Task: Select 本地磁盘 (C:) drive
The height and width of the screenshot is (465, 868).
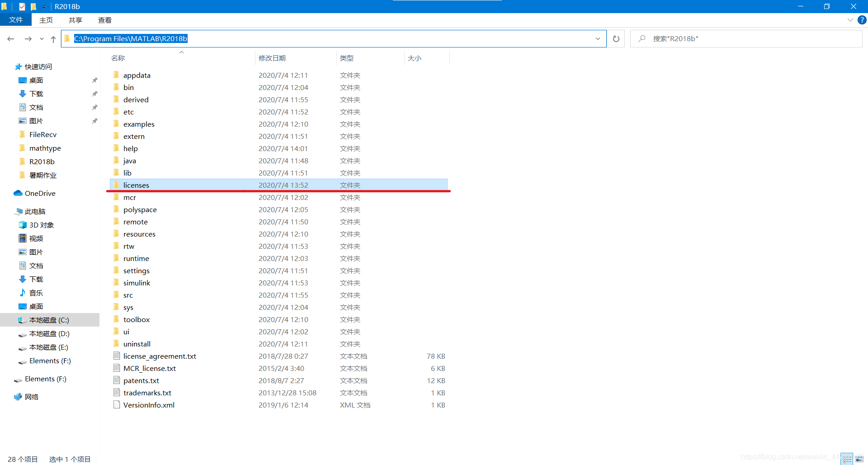Action: [49, 320]
